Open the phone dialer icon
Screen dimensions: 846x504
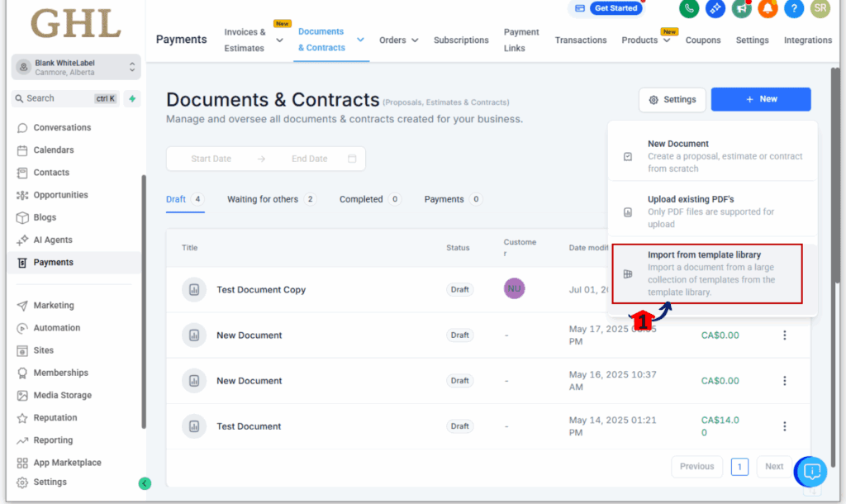pos(689,8)
